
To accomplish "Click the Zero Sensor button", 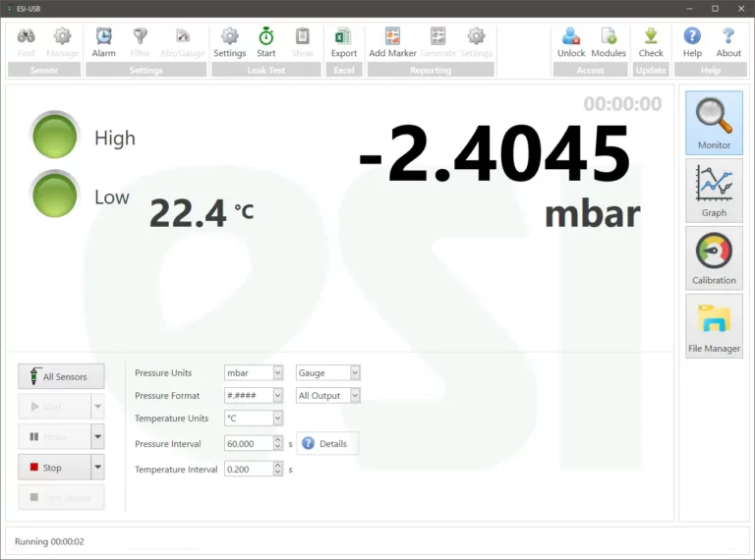I will (61, 497).
